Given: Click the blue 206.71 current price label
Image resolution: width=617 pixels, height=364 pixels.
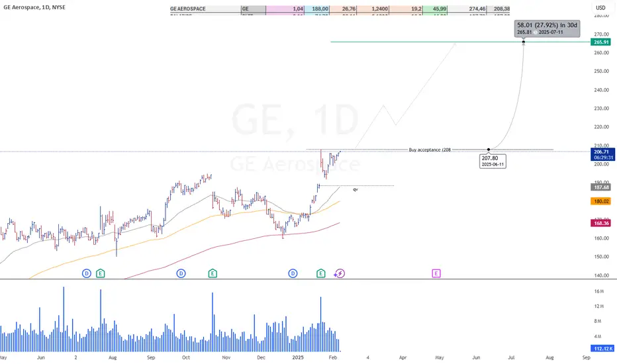Looking at the screenshot, I should pyautogui.click(x=603, y=154).
